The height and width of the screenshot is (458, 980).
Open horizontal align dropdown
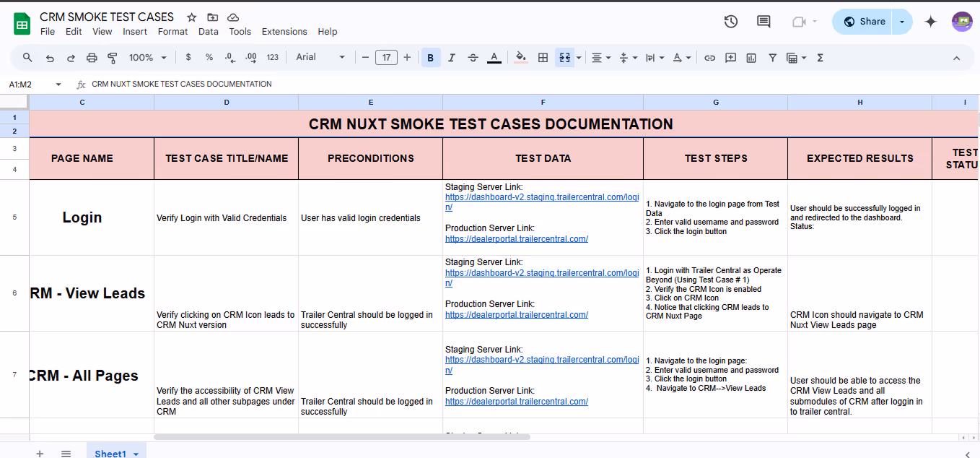(x=601, y=58)
